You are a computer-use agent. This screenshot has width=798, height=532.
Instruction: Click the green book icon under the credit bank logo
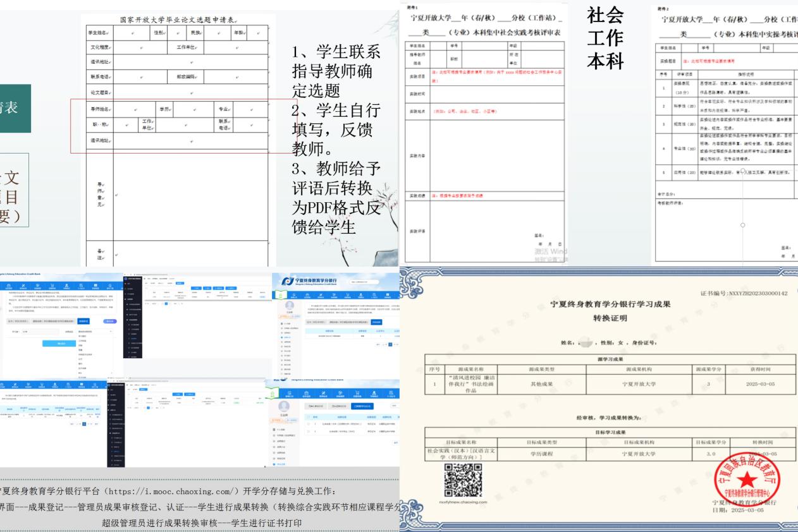281,295
